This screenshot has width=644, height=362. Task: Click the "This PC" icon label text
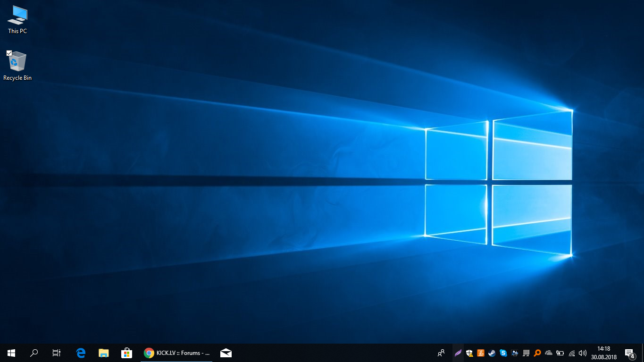17,31
